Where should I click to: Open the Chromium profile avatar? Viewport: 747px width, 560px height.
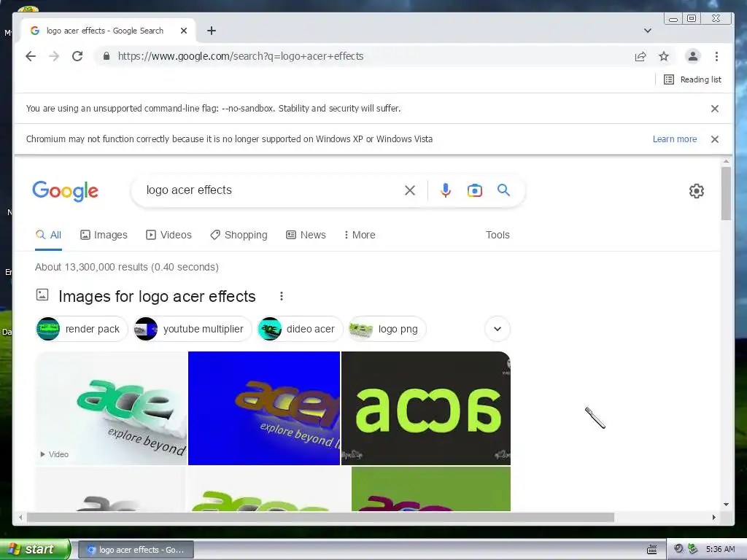pos(693,56)
